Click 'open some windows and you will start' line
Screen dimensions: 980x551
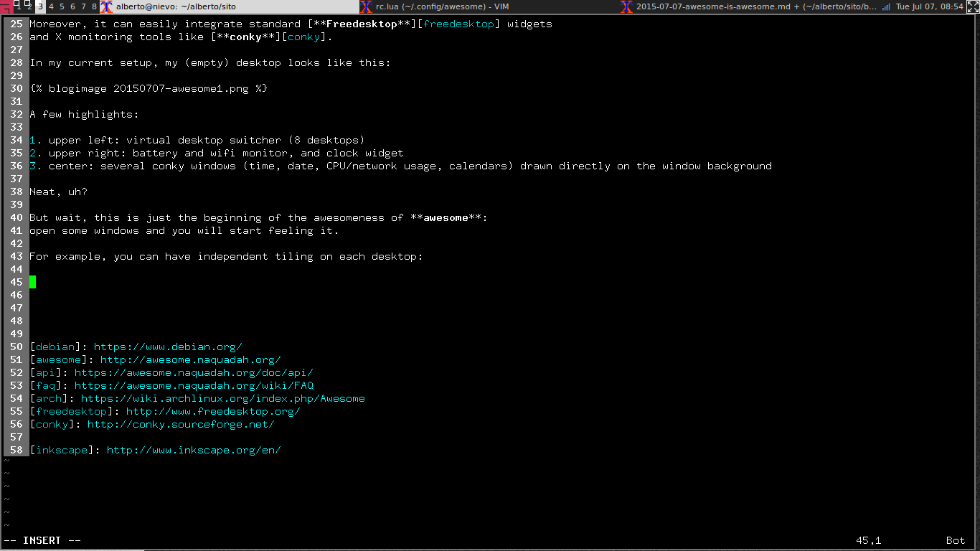pyautogui.click(x=184, y=230)
